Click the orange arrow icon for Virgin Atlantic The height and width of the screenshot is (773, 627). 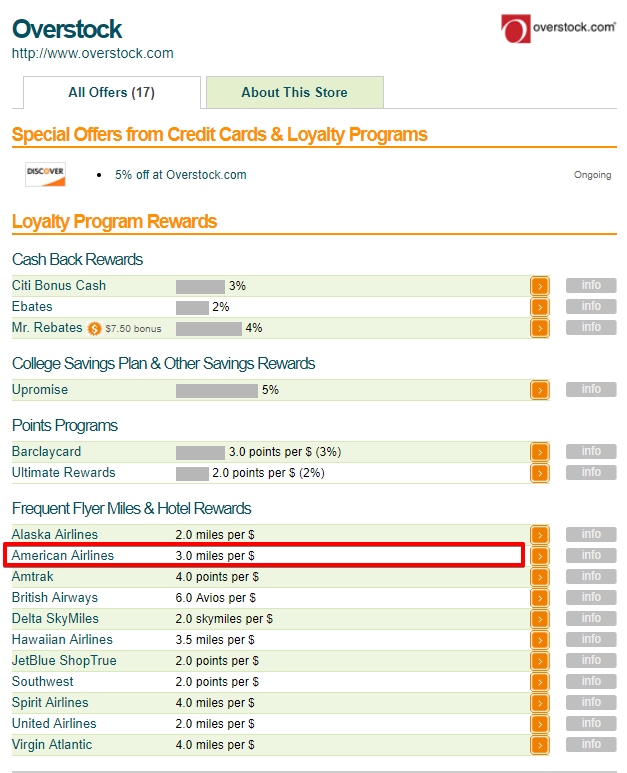(x=540, y=745)
